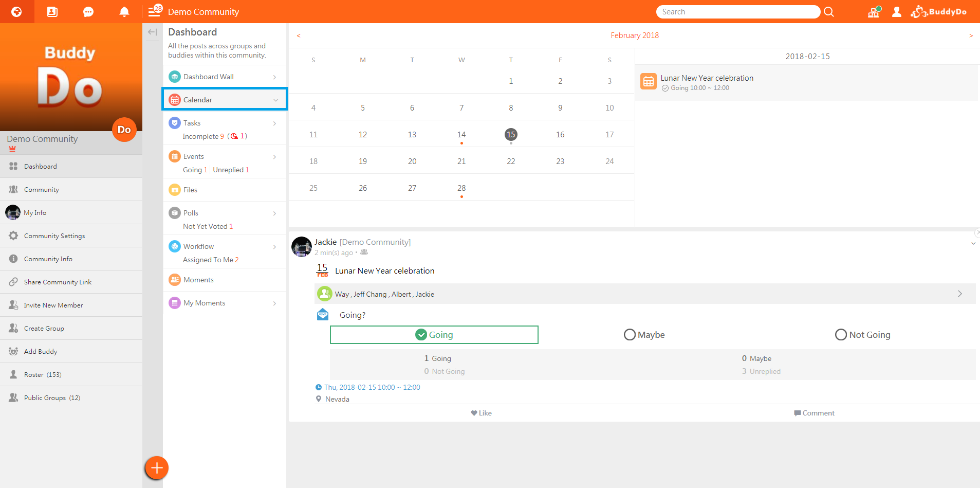Image resolution: width=980 pixels, height=488 pixels.
Task: Expand the Workflow chevron
Action: tap(275, 247)
